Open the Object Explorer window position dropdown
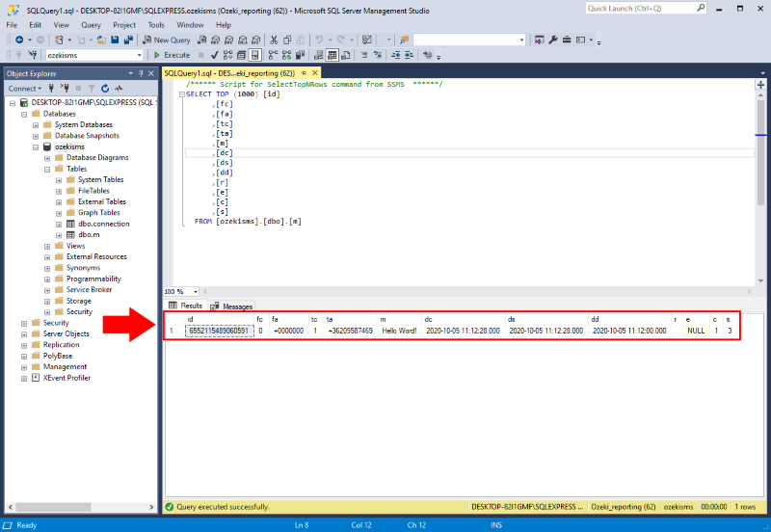The image size is (771, 532). coord(131,73)
